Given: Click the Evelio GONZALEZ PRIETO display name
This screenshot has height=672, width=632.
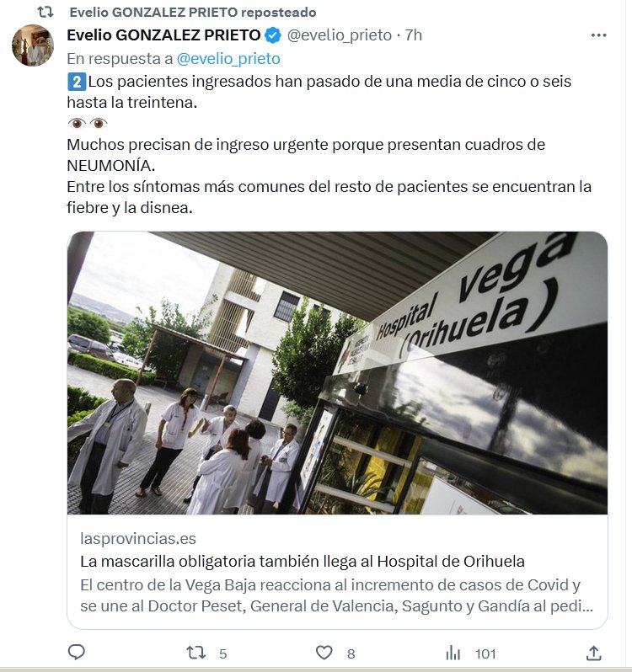Looking at the screenshot, I should 163,35.
